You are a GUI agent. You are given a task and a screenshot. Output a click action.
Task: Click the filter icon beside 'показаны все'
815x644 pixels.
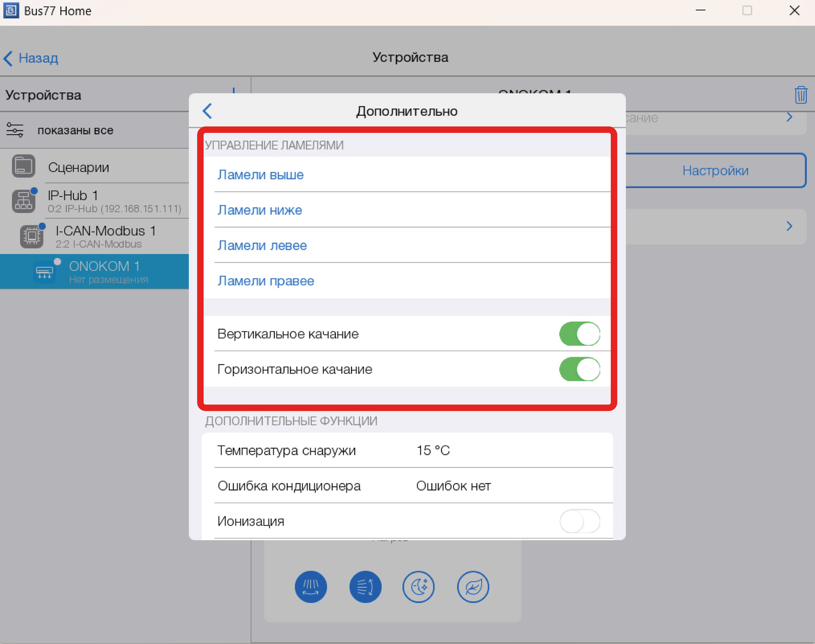tap(15, 130)
